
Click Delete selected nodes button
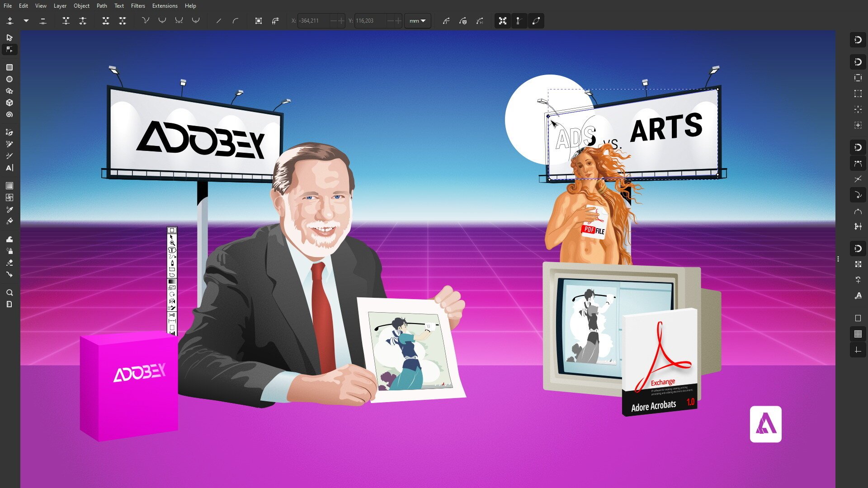[x=43, y=21]
